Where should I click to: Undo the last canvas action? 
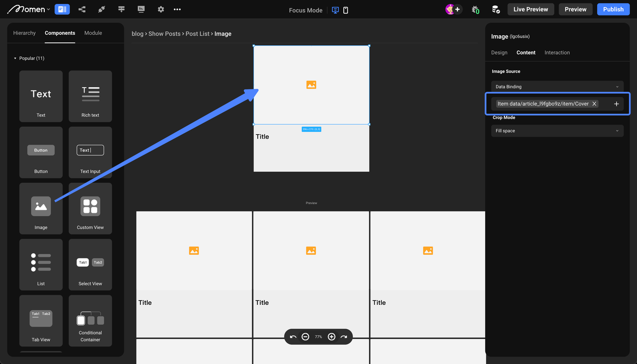[293, 337]
